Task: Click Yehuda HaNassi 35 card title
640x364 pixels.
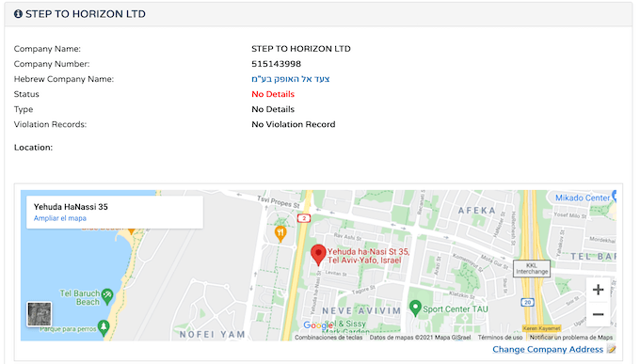Action: 71,207
